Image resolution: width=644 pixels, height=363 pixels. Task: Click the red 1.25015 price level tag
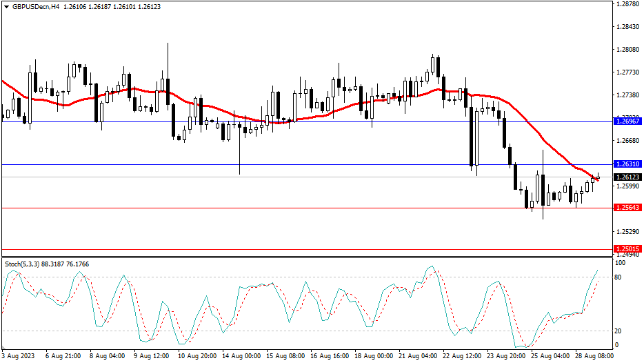click(x=628, y=248)
